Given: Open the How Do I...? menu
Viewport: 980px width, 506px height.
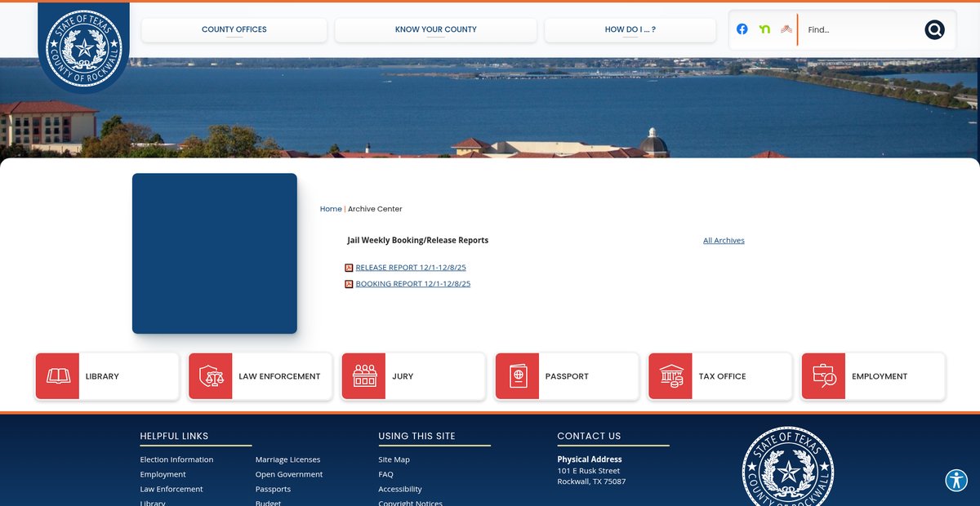Looking at the screenshot, I should click(630, 30).
